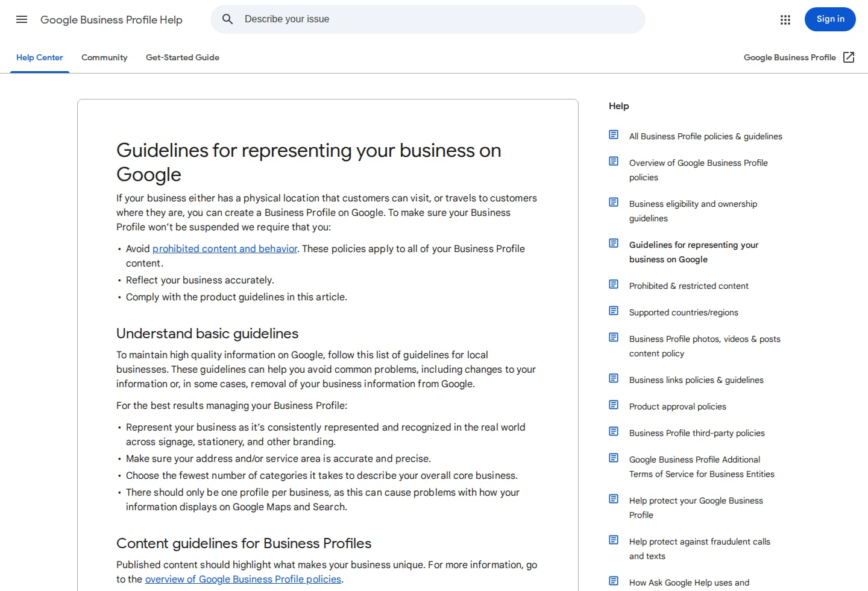Switch to the Help Center tab
Viewport: 868px width, 591px height.
[40, 58]
